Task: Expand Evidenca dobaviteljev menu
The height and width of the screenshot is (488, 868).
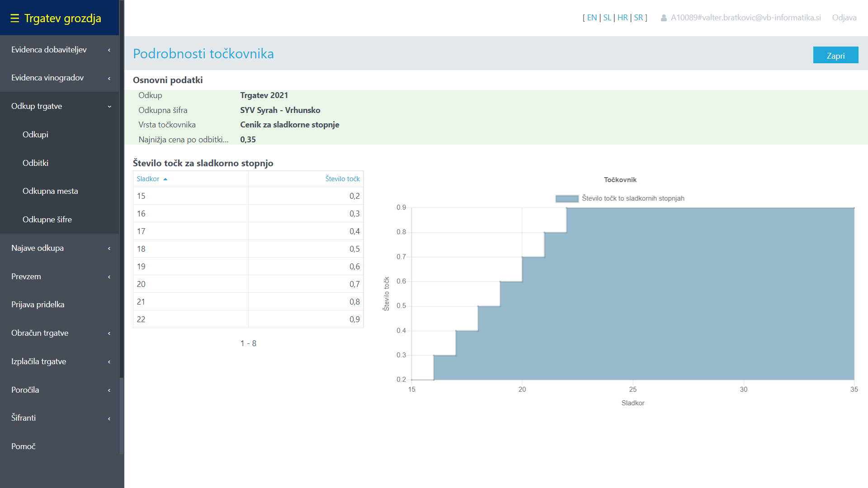Action: coord(60,50)
